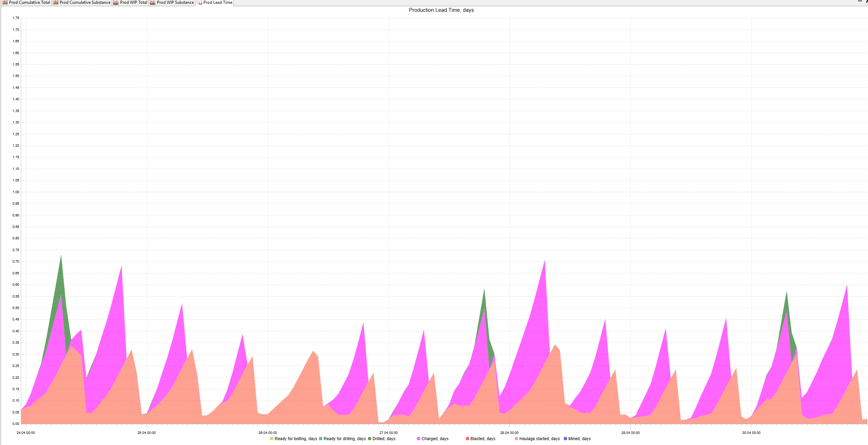
Task: Click the green Drilled legend swatch
Action: point(370,439)
